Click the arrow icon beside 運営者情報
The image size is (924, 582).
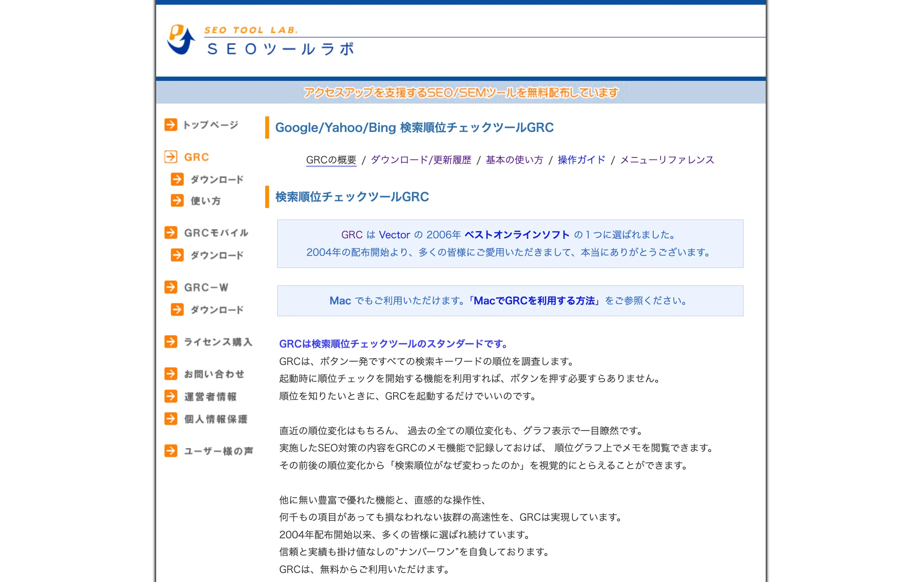(x=171, y=396)
